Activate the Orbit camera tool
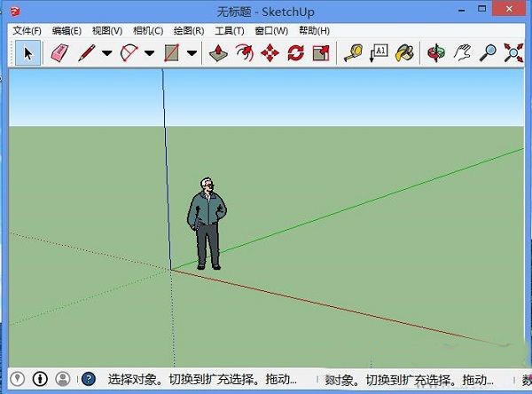The image size is (532, 394). pos(435,53)
